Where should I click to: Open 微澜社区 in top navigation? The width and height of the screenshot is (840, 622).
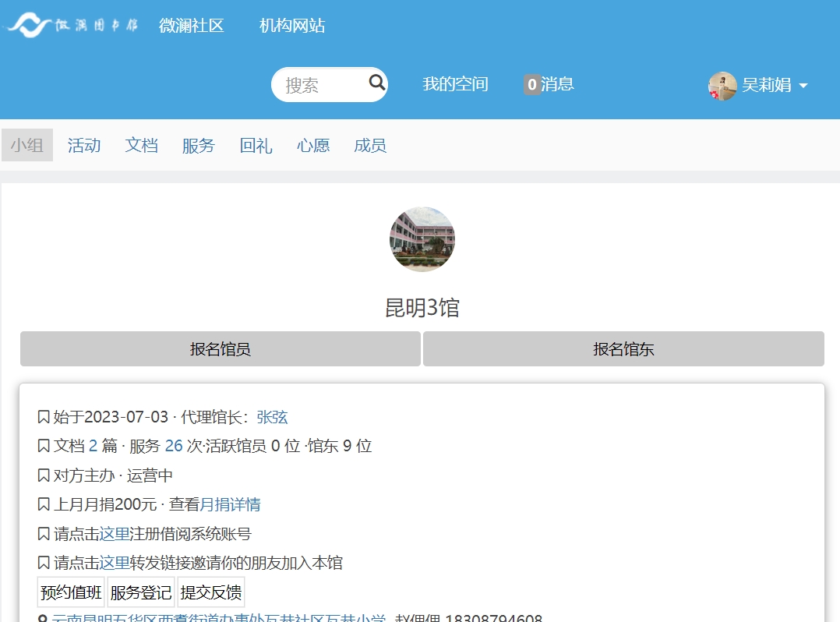coord(191,26)
